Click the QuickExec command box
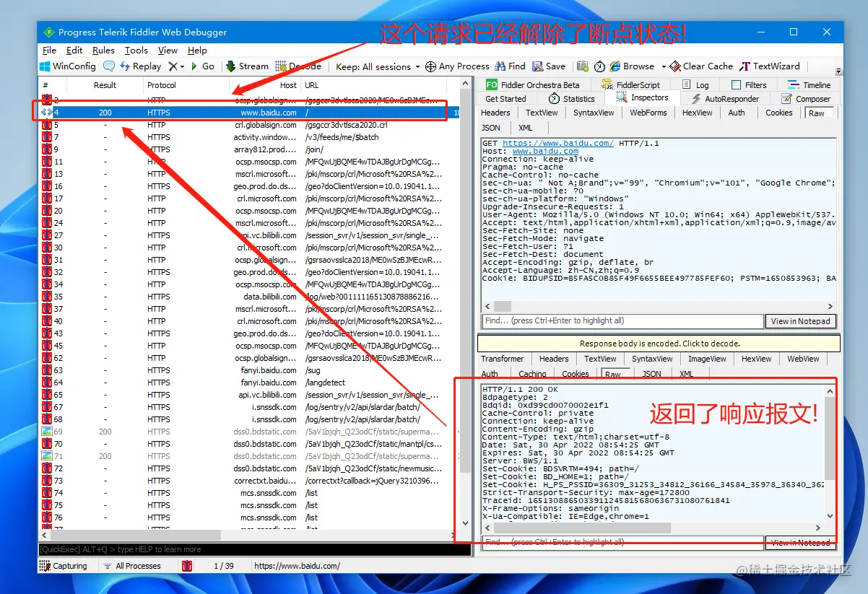 click(x=255, y=549)
